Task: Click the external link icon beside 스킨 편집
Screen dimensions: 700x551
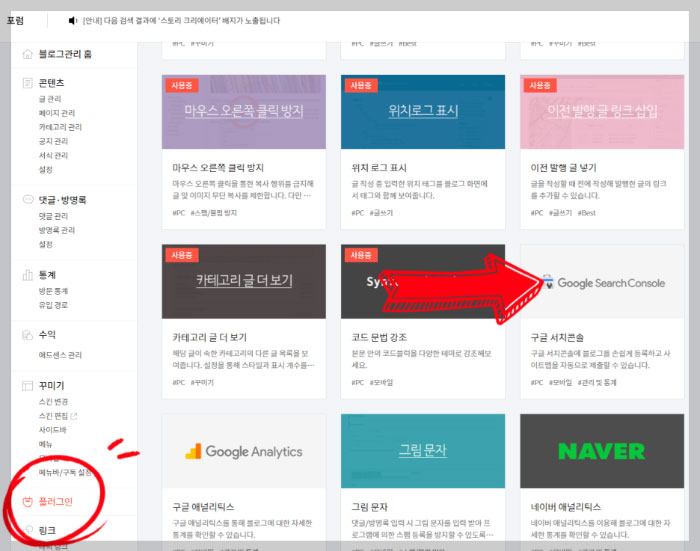Action: tap(74, 416)
